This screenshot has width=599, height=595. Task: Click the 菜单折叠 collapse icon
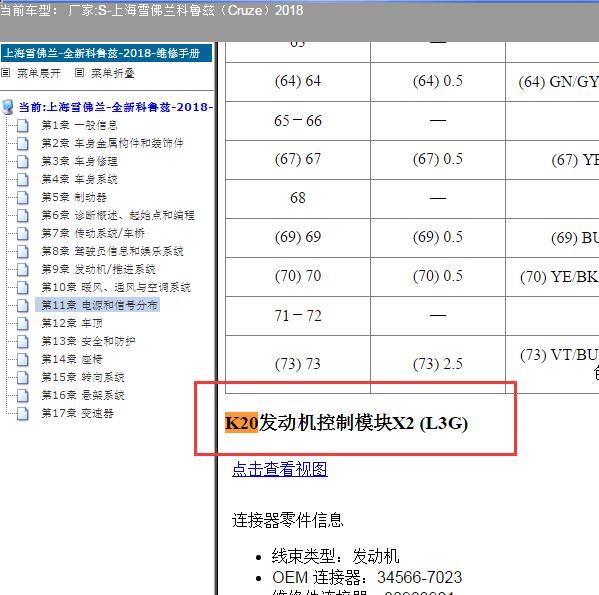point(79,73)
